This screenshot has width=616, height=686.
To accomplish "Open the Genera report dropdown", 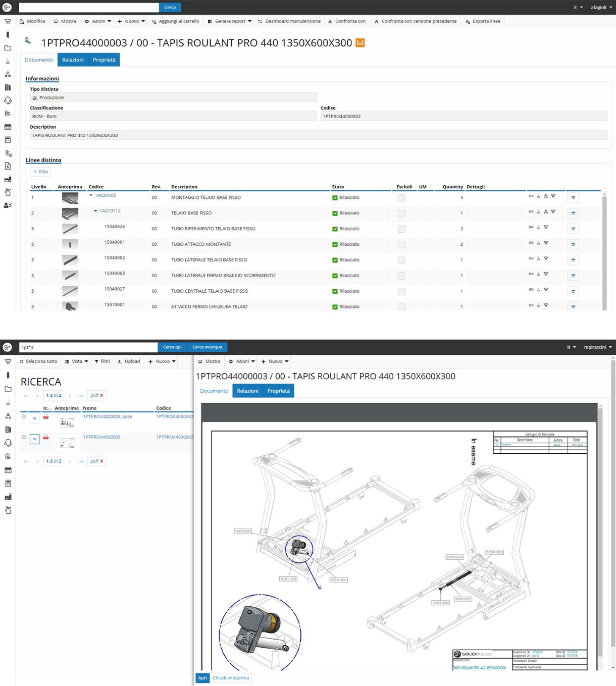I will tap(229, 21).
